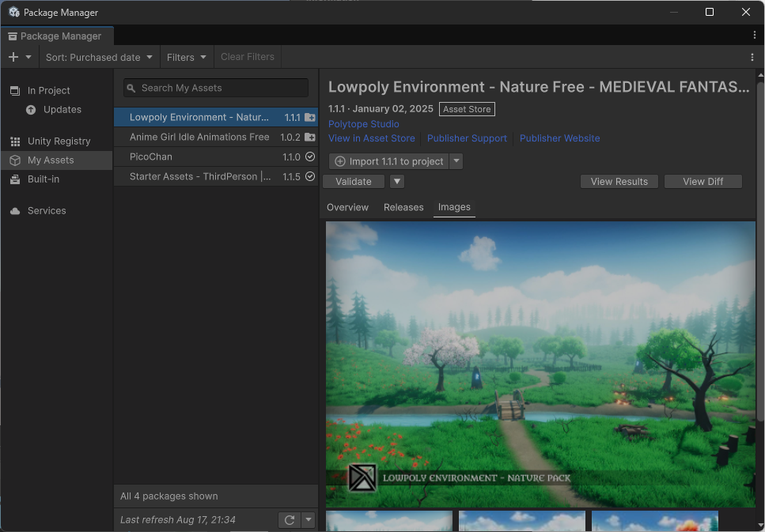765x532 pixels.
Task: Open the Filters dropdown
Action: [x=187, y=57]
